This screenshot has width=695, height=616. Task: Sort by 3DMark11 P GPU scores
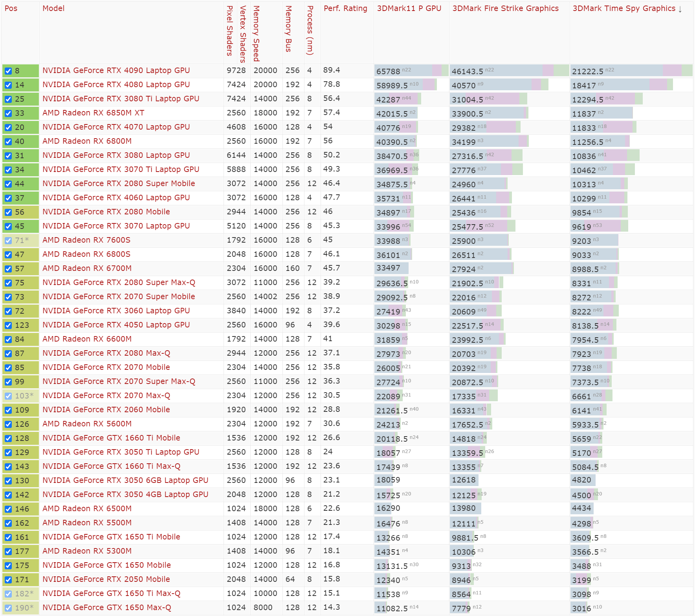[x=409, y=8]
